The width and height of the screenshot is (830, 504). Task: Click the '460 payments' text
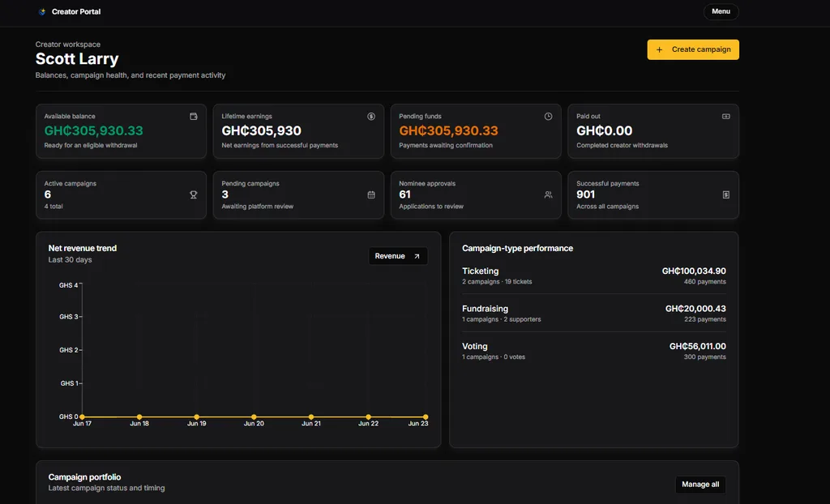coord(704,282)
